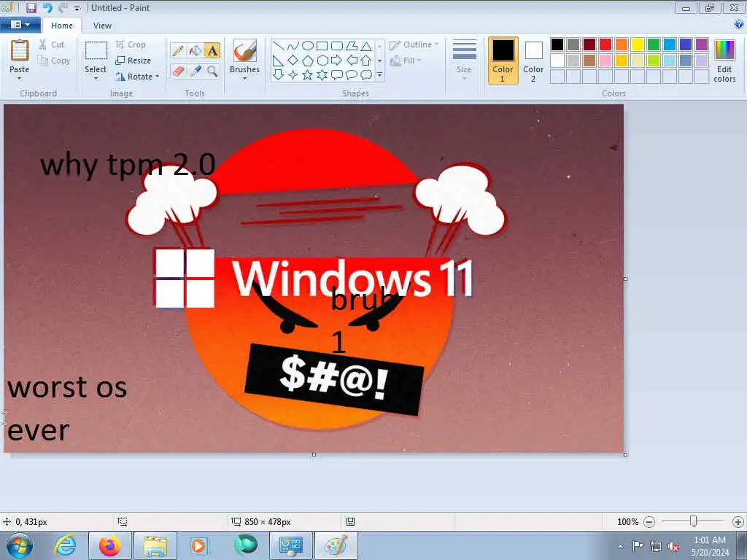Click the Select rectangle button
Viewport: 747px width, 560px height.
pyautogui.click(x=96, y=52)
